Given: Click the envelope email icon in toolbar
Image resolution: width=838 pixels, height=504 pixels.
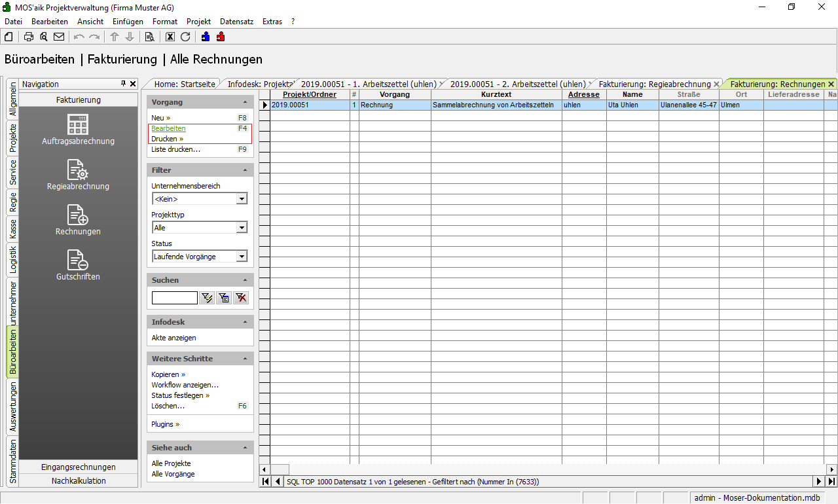Looking at the screenshot, I should 59,37.
